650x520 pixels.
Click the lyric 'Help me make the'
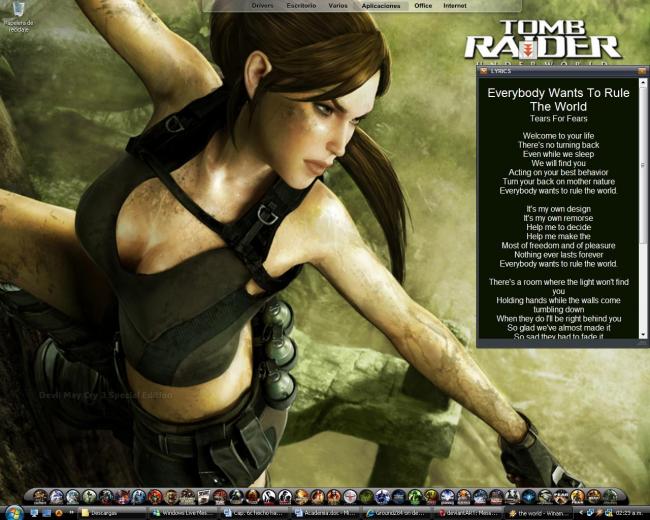(x=558, y=236)
